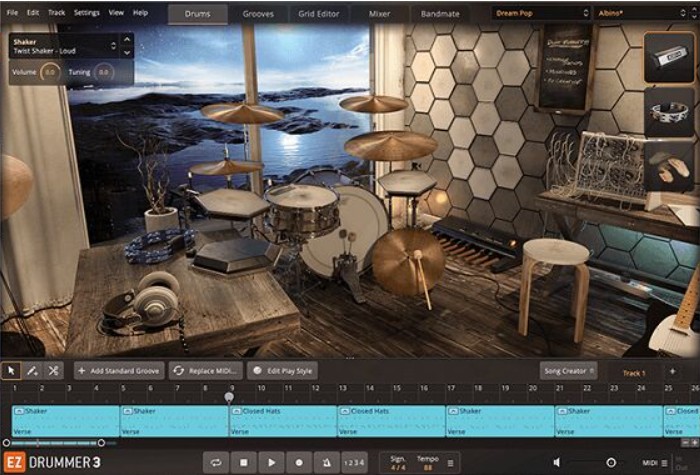Expand the Shaker clip icon at bar 21
The height and width of the screenshot is (475, 700).
(x=562, y=411)
